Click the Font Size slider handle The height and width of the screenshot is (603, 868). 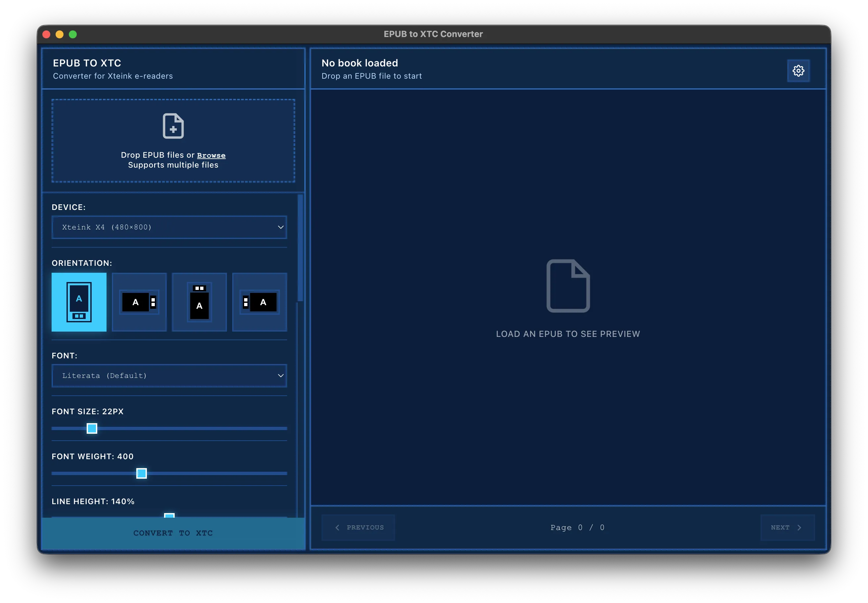pos(92,428)
